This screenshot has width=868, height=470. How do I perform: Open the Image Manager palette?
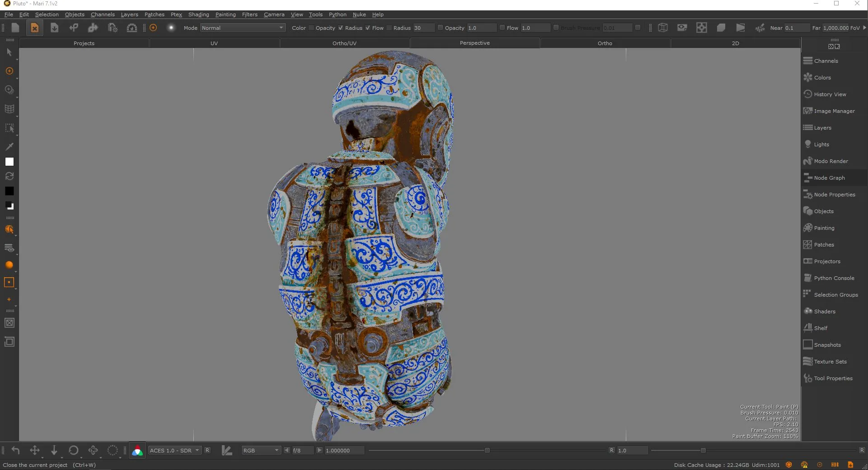tap(835, 111)
